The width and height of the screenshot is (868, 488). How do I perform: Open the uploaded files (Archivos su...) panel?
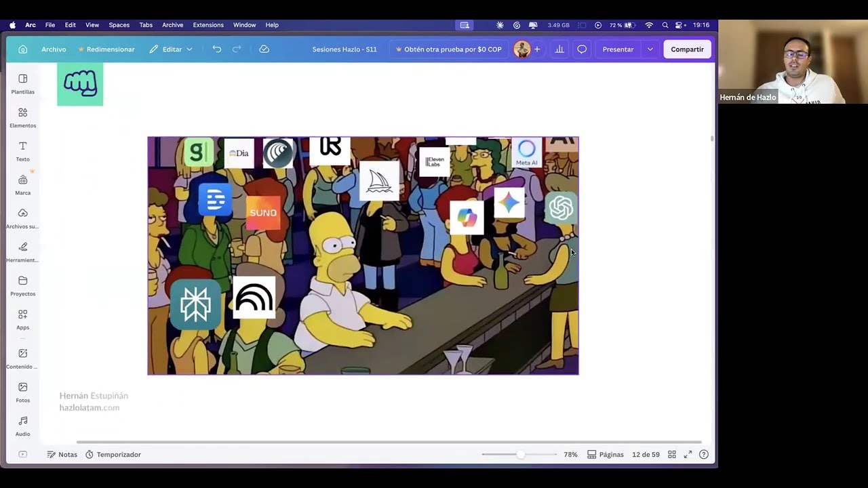click(22, 219)
